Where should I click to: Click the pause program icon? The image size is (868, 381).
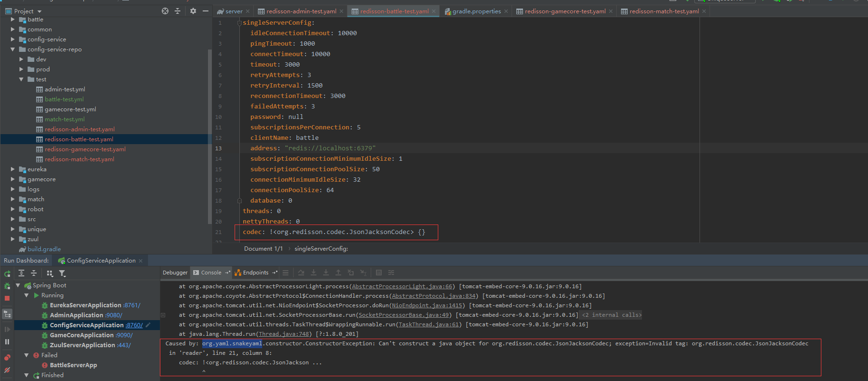[x=7, y=342]
